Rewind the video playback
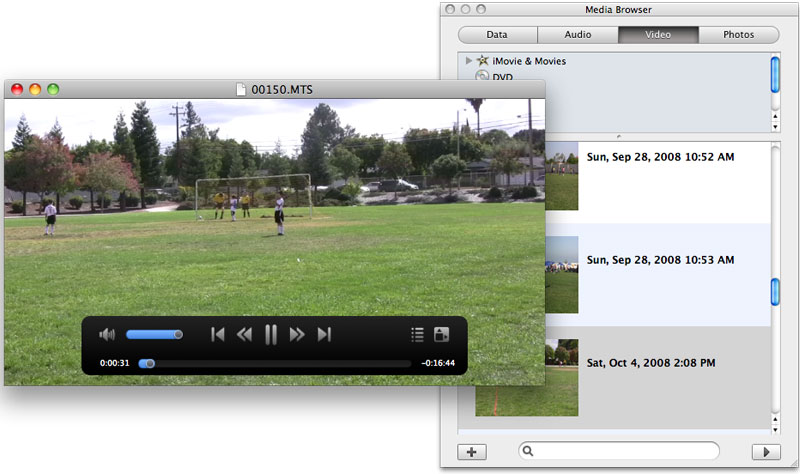The height and width of the screenshot is (474, 800). (244, 335)
